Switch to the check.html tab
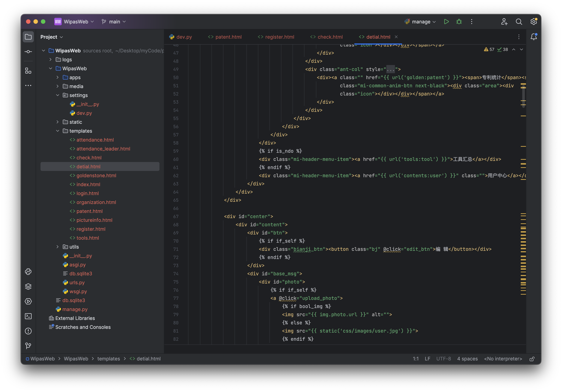 click(x=327, y=37)
